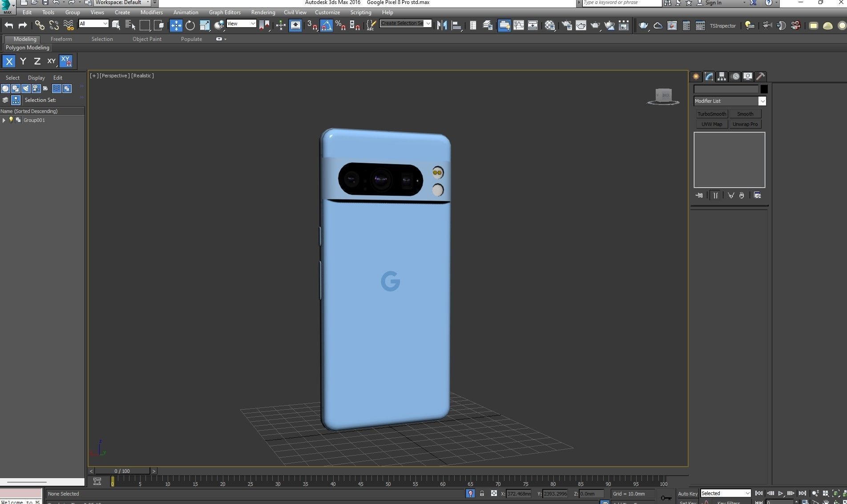Select the Unlink Selection tool

54,25
